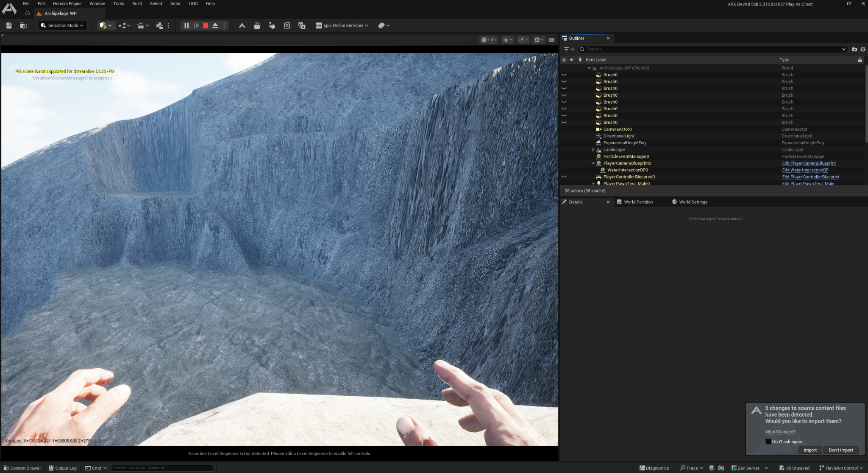Open Edit PlayerCameraBlueprint link
The image size is (868, 473).
809,163
